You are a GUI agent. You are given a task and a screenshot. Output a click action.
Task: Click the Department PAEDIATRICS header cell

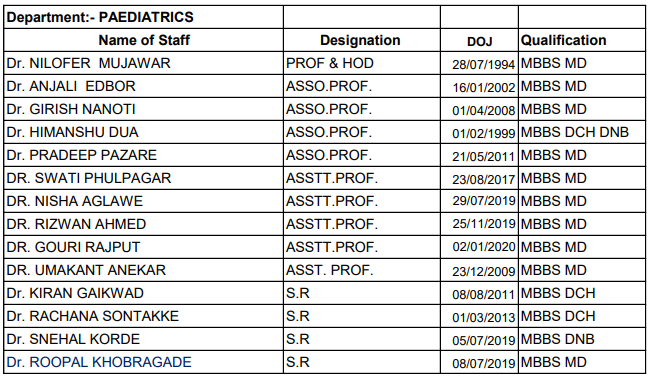click(144, 17)
